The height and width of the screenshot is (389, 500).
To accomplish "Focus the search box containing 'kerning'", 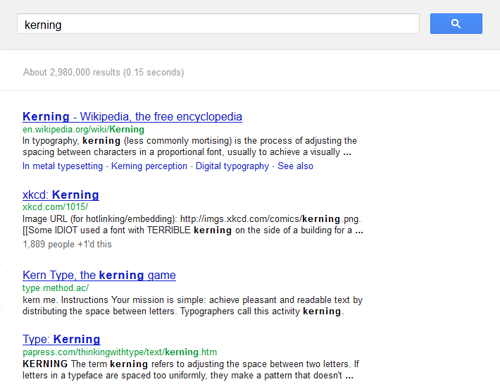I will (x=218, y=24).
